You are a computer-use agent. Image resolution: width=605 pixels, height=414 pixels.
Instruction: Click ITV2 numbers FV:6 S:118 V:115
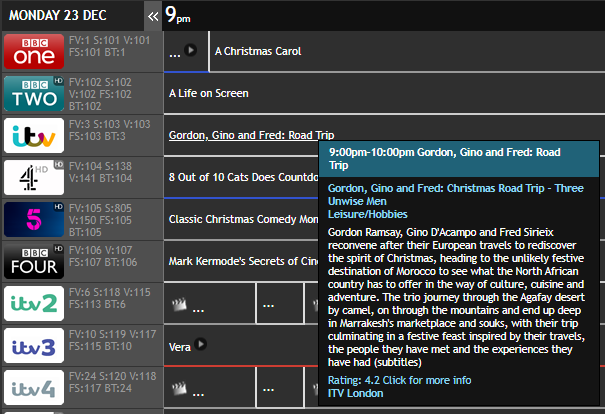coord(110,299)
